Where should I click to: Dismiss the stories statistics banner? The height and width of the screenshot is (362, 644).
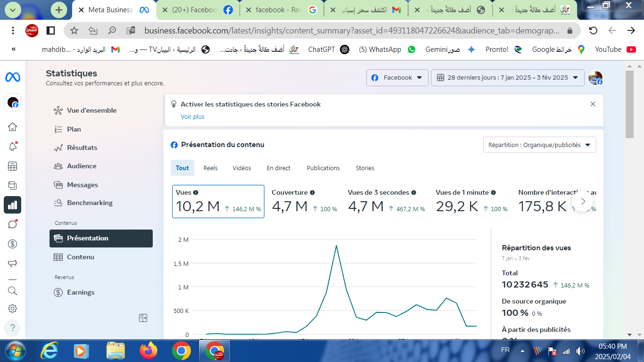pyautogui.click(x=593, y=104)
